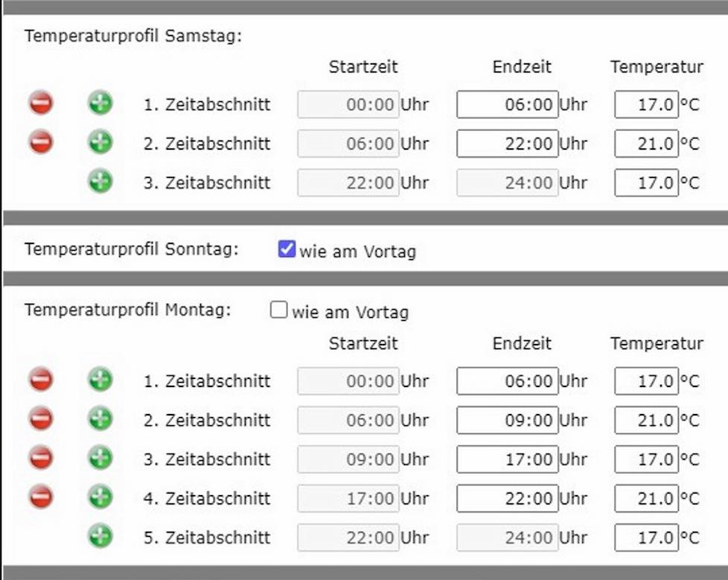Screen dimensions: 728x580
Task: Select Endzeit 17:00 field of Montag's 3. Zeitabschnitt
Action: coord(507,459)
